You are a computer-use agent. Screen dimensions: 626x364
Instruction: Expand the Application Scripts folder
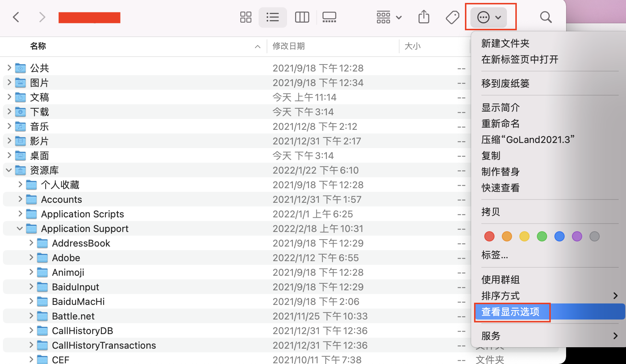20,213
